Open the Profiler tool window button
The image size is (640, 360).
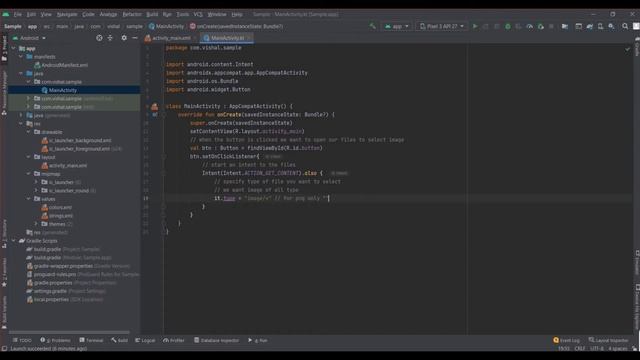pos(174,340)
